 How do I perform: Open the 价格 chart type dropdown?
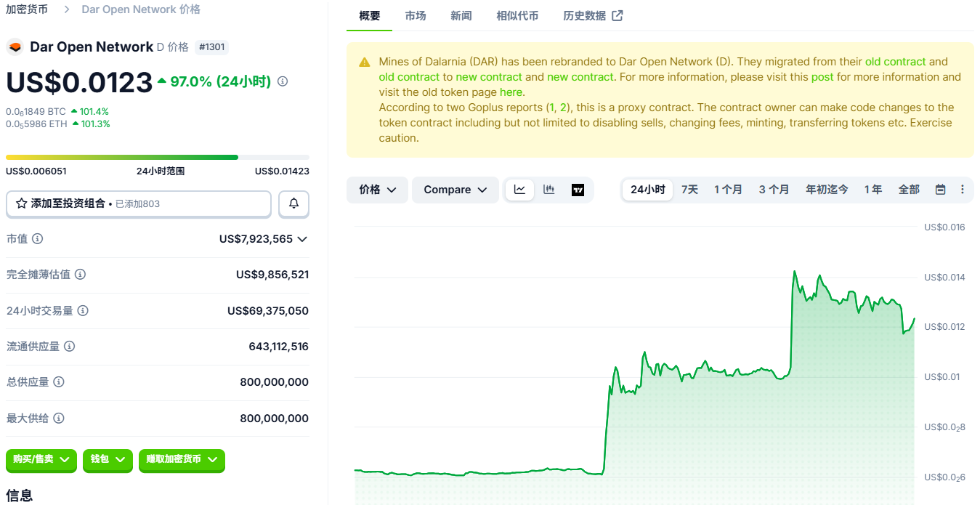point(377,190)
